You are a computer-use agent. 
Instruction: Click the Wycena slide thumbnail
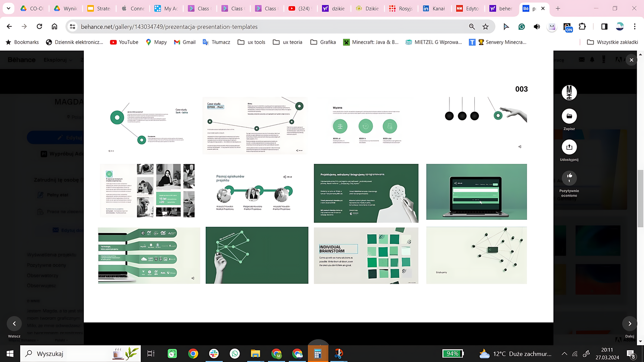tap(366, 126)
